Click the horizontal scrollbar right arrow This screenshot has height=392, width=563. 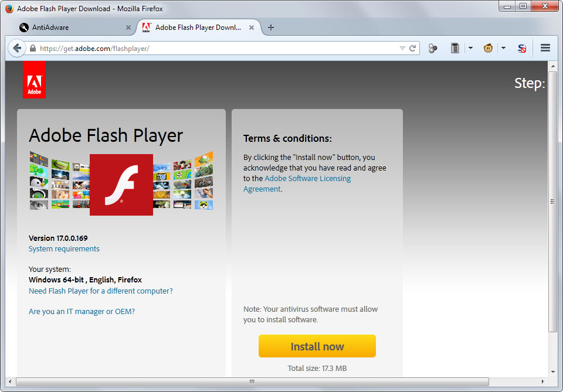pos(542,381)
